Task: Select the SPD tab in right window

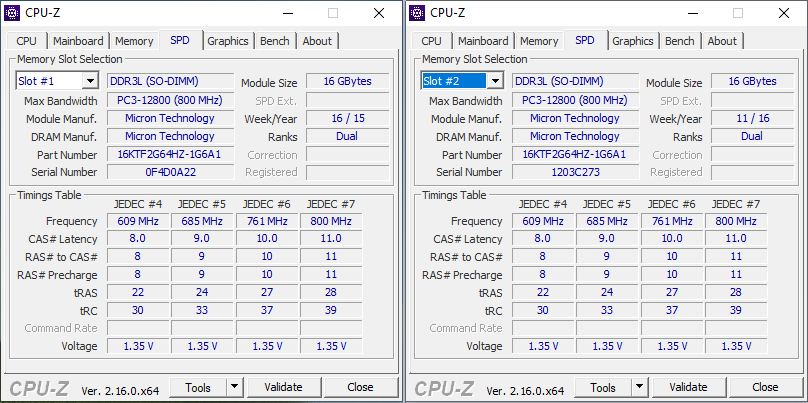Action: [585, 40]
